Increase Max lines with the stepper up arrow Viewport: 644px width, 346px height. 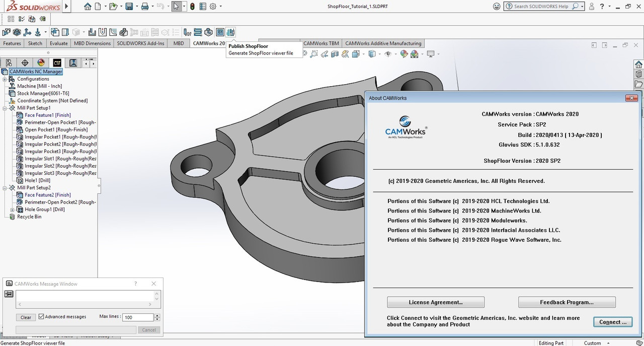157,315
